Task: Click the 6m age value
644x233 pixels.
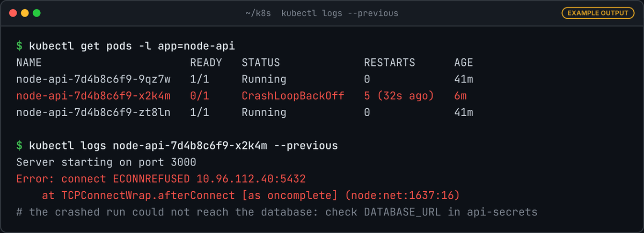Action: 460,96
